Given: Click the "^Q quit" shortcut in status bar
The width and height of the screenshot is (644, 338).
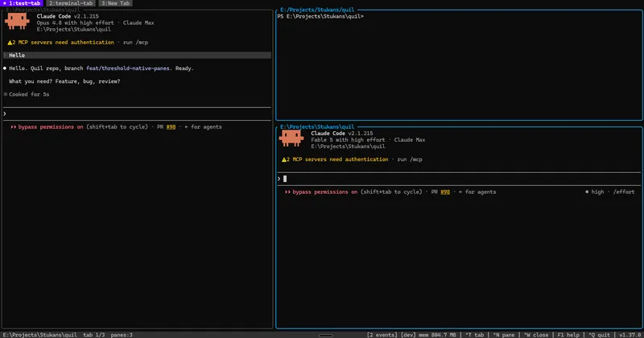Looking at the screenshot, I should pyautogui.click(x=599, y=335).
